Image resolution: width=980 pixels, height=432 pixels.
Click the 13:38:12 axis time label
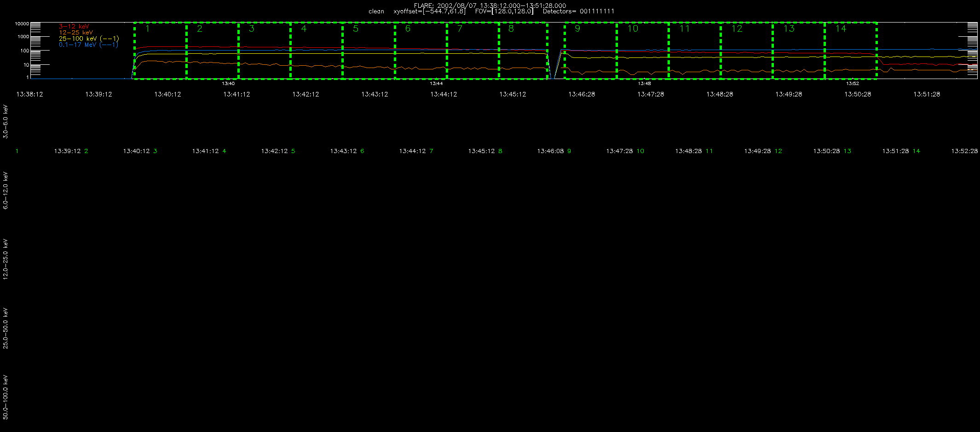click(29, 94)
